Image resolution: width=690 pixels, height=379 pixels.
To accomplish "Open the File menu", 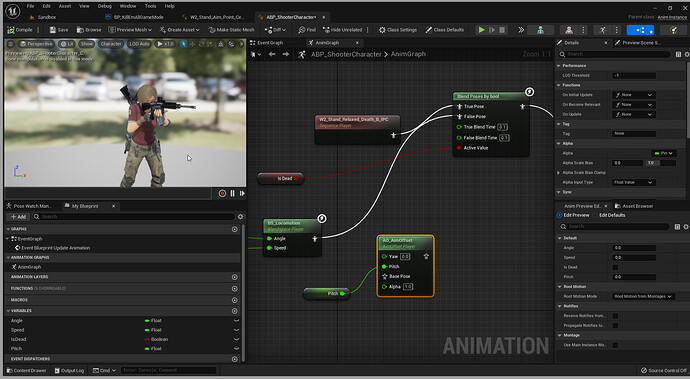I will coord(30,6).
